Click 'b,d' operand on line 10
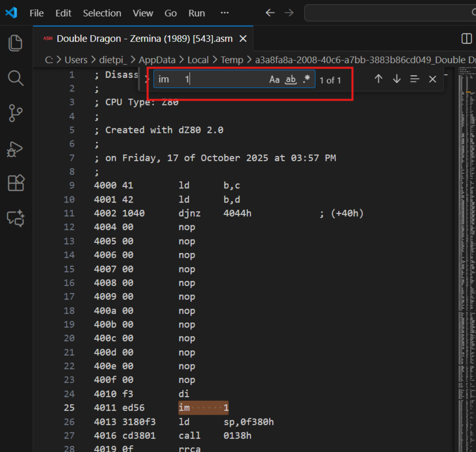Image resolution: width=476 pixels, height=452 pixels. [x=232, y=199]
